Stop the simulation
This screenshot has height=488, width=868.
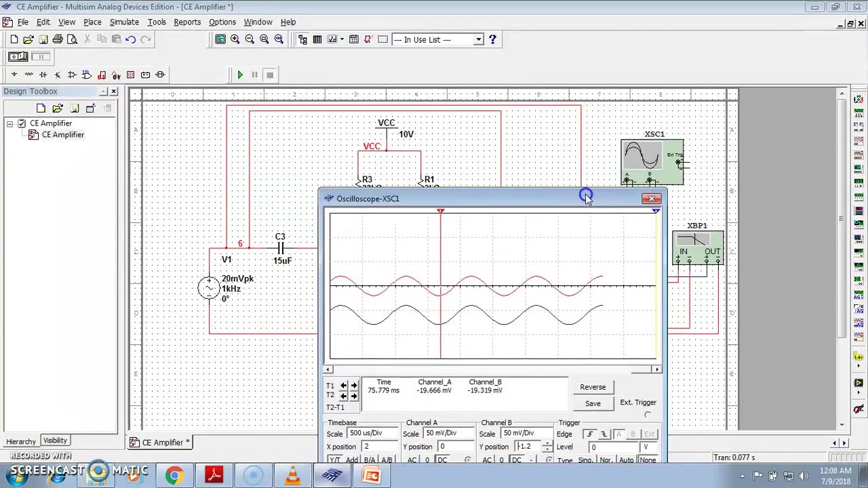pyautogui.click(x=270, y=75)
